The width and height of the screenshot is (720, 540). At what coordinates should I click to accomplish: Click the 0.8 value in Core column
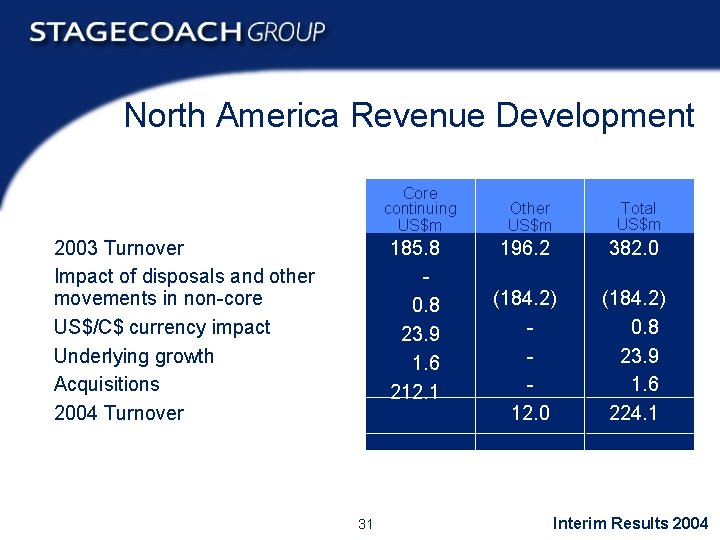(426, 305)
